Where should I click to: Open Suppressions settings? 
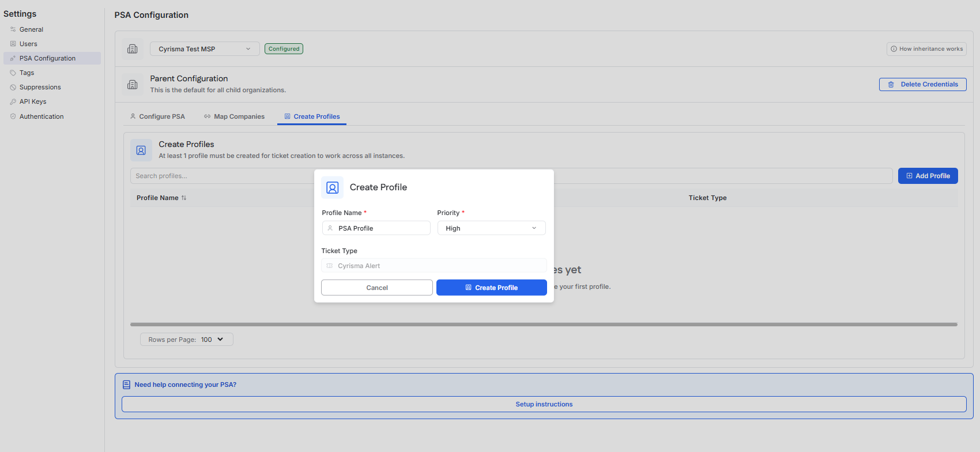(40, 87)
